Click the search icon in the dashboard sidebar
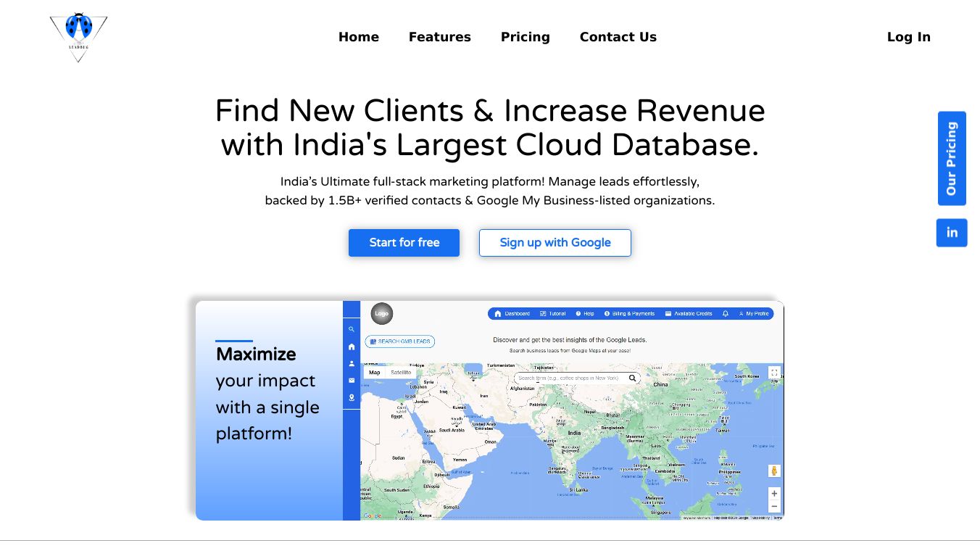980x551 pixels. pyautogui.click(x=352, y=329)
